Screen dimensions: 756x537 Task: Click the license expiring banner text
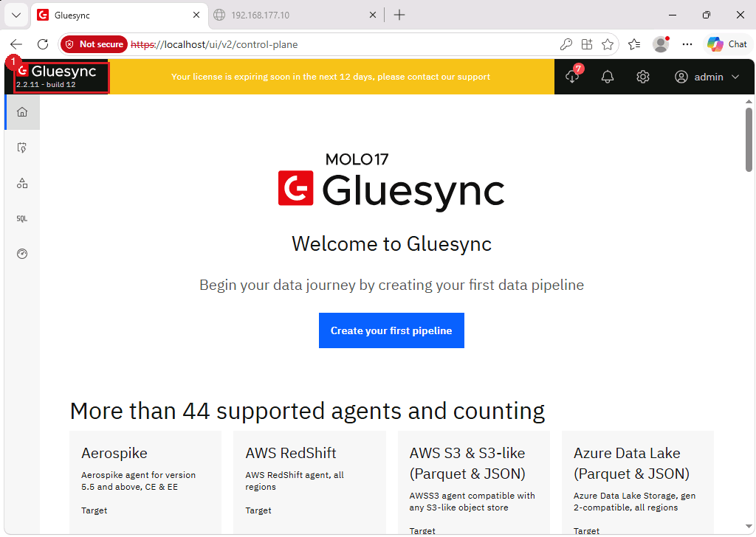(x=331, y=77)
